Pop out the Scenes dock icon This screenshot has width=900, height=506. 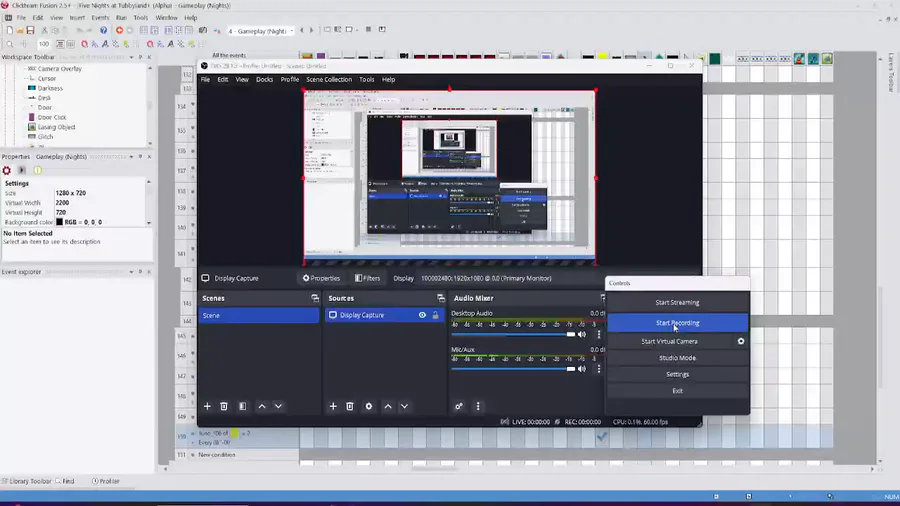pyautogui.click(x=315, y=298)
